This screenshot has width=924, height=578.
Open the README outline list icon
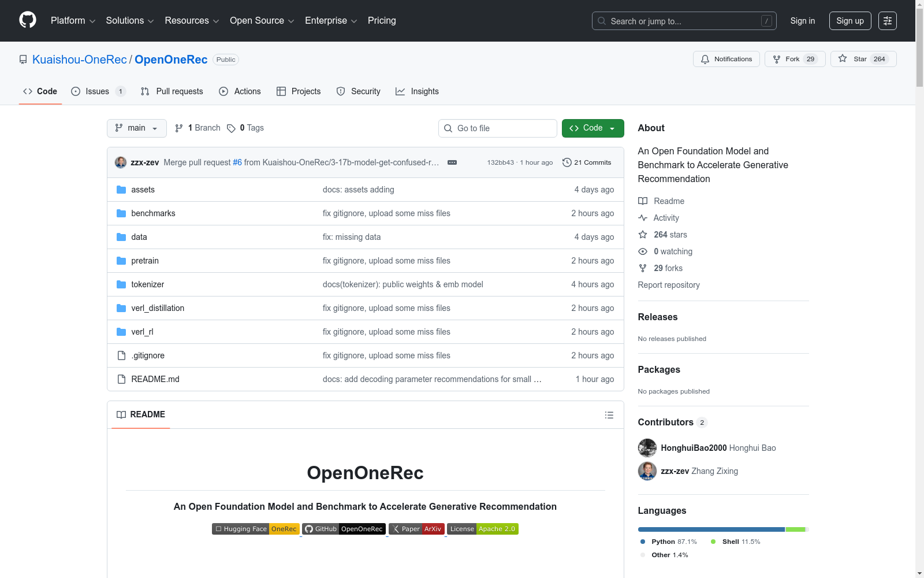tap(609, 415)
